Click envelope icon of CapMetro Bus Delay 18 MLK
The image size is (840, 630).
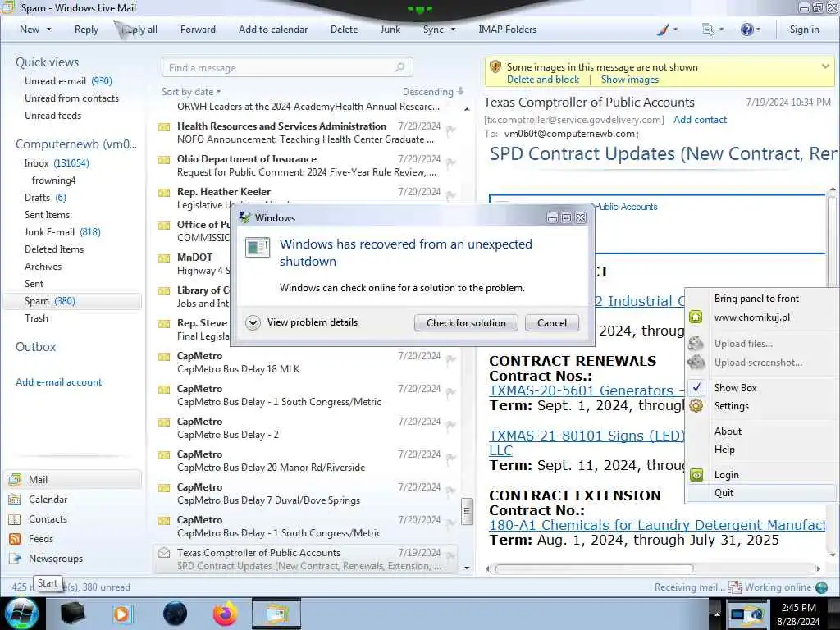[164, 357]
